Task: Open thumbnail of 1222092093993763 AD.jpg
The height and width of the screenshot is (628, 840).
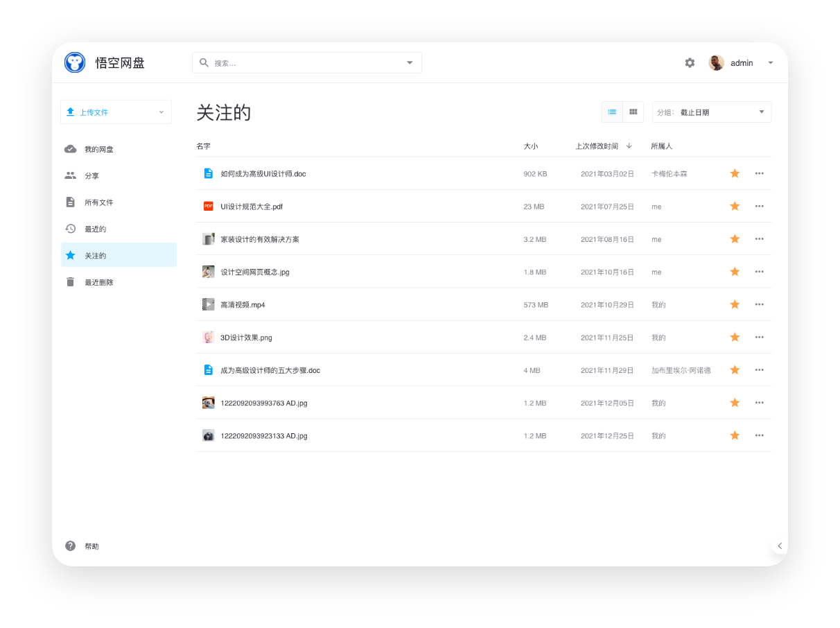Action: (x=208, y=403)
